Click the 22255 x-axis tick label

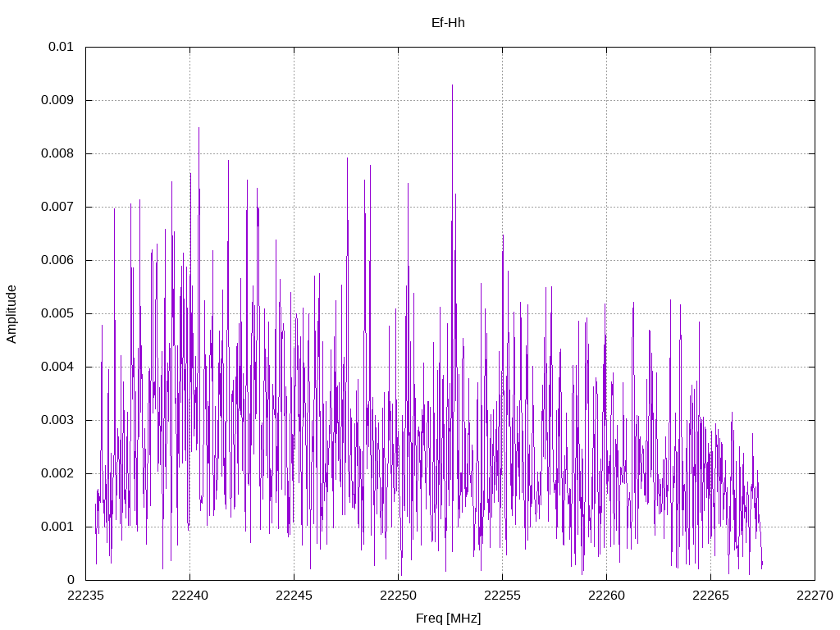(503, 596)
